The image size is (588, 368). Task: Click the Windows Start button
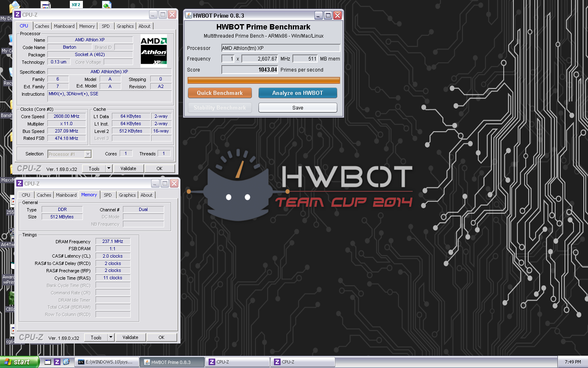pos(20,362)
